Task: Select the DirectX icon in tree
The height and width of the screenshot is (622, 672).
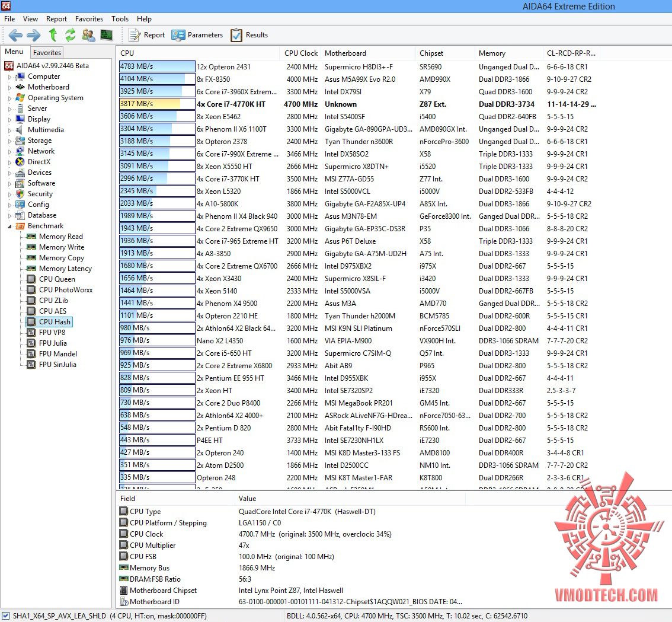Action: [x=20, y=162]
